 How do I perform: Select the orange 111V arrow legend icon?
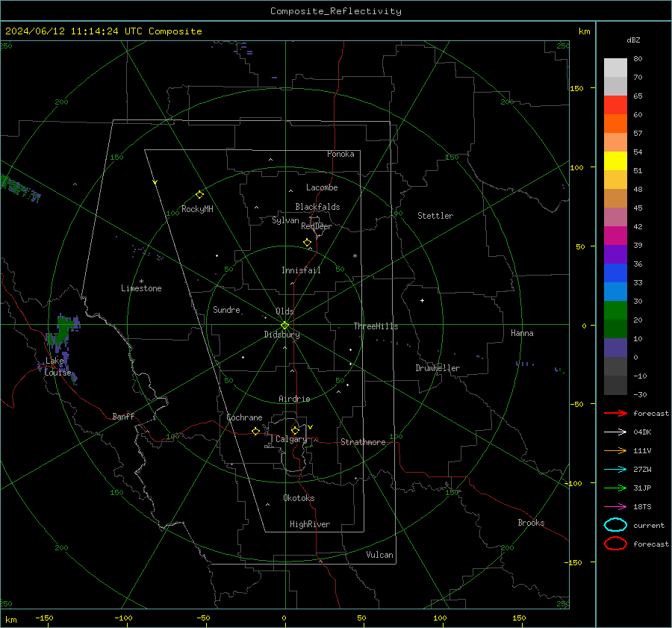pyautogui.click(x=615, y=450)
